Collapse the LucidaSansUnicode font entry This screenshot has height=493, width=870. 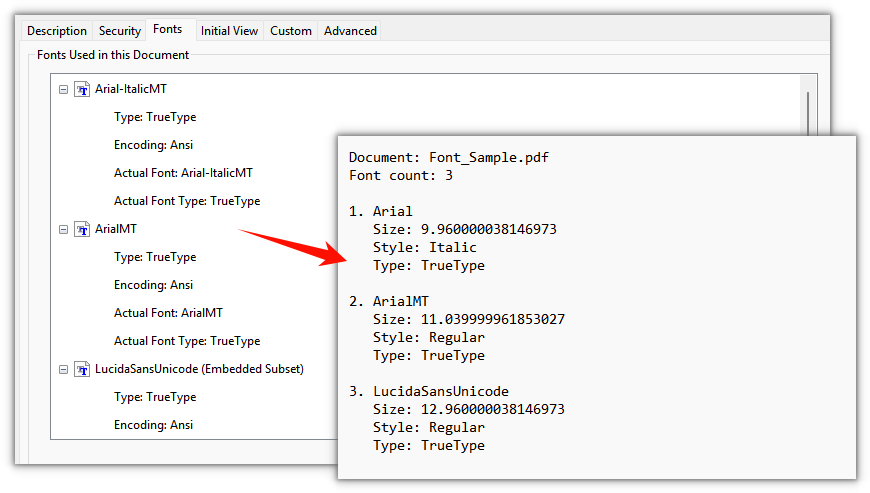64,369
